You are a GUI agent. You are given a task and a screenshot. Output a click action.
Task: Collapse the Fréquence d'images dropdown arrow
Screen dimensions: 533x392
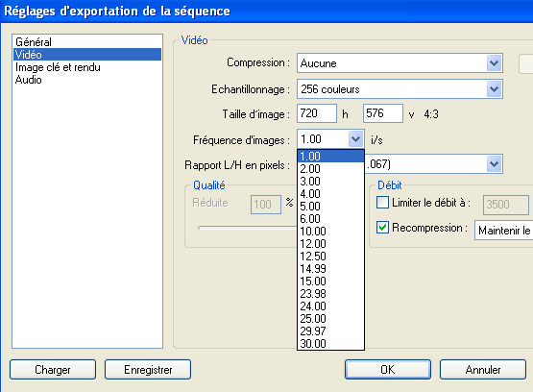(355, 139)
